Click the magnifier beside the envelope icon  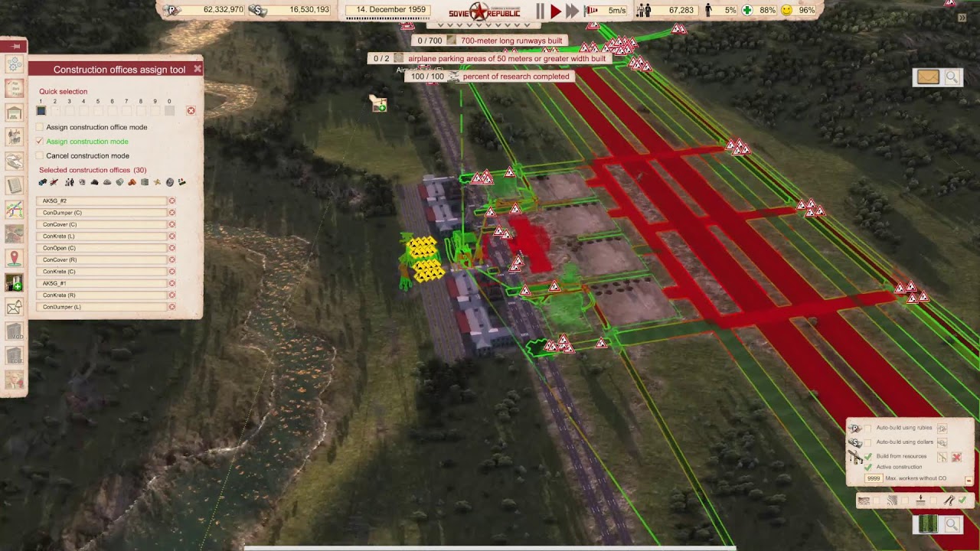click(x=952, y=77)
